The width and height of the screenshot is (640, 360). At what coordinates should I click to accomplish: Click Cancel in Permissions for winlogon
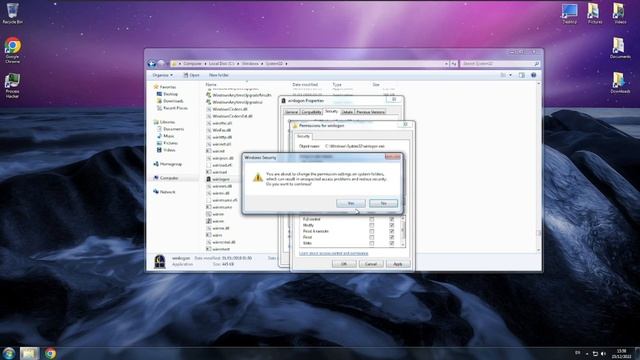click(x=371, y=264)
